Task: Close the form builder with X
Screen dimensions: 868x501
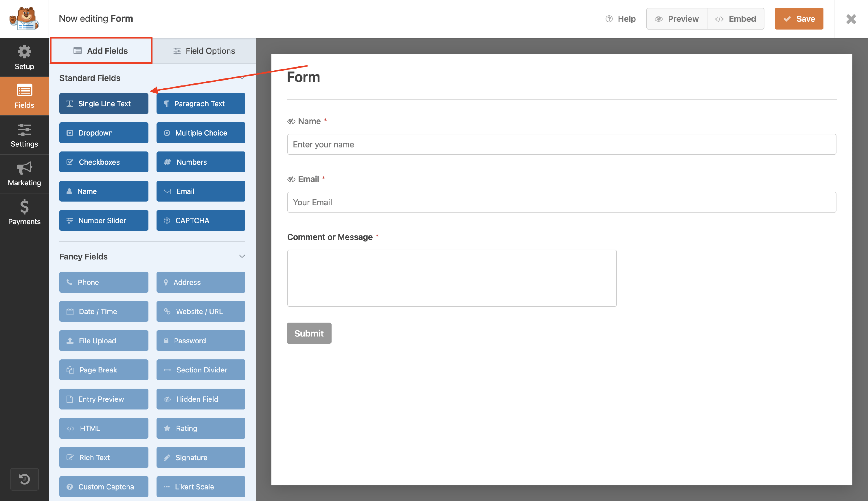Action: point(851,19)
